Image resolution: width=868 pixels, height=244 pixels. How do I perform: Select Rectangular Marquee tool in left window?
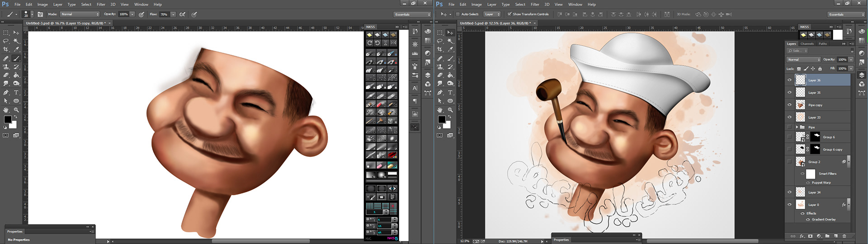pos(6,33)
